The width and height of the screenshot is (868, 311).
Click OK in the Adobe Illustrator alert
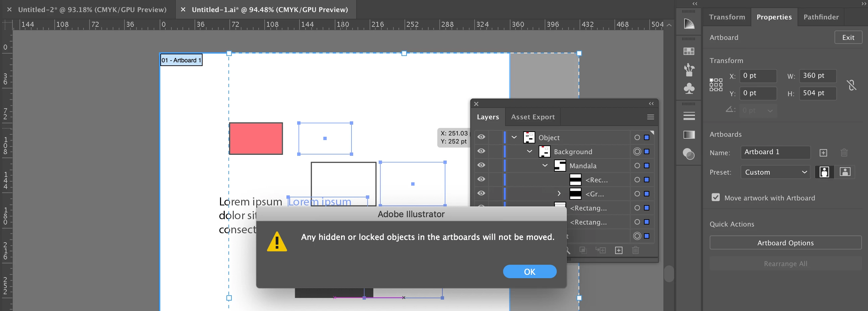[529, 271]
